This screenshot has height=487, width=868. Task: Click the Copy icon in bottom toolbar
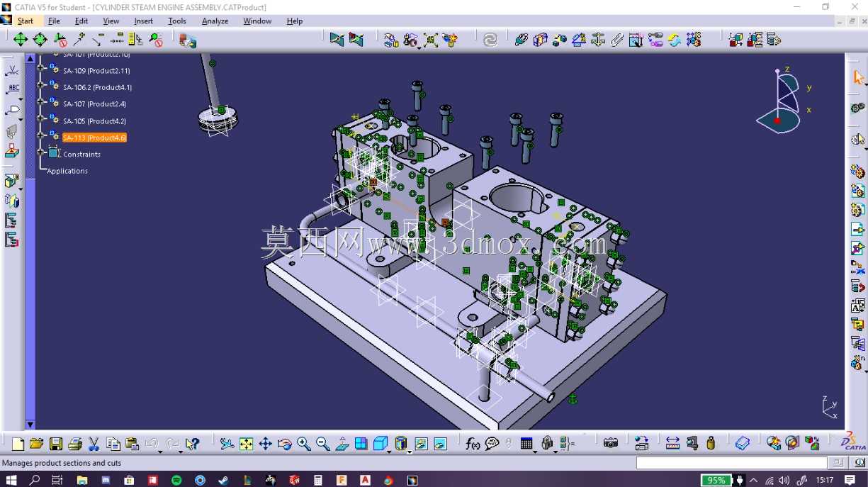click(113, 444)
